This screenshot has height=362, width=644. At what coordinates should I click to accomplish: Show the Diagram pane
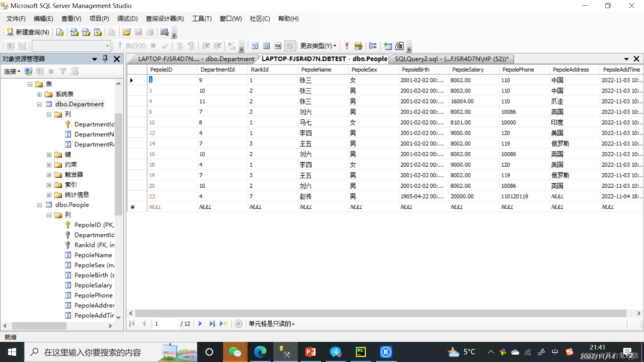pyautogui.click(x=255, y=46)
